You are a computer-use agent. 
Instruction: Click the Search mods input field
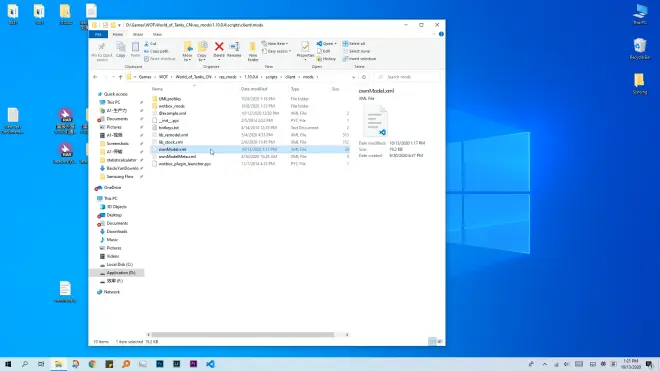click(x=407, y=77)
